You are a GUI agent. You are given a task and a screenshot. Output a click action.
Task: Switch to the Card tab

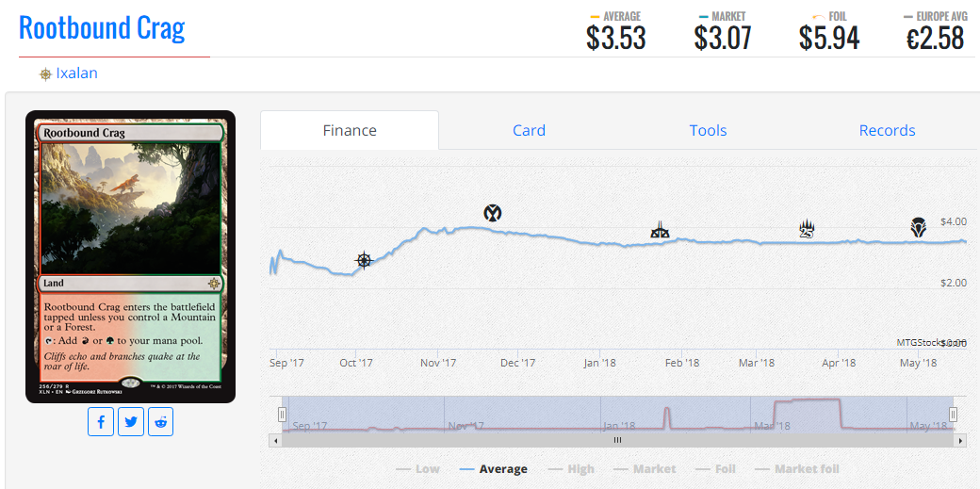[x=529, y=130]
